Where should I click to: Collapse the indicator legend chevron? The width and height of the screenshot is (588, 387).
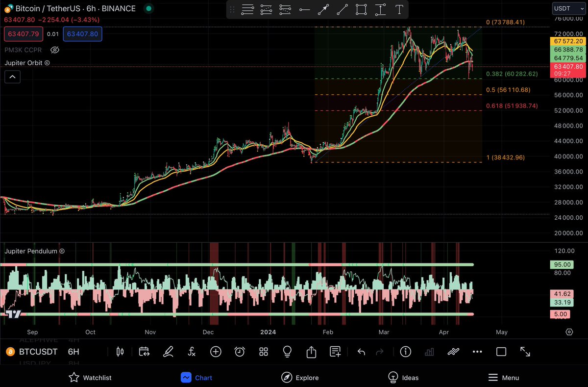tap(12, 77)
